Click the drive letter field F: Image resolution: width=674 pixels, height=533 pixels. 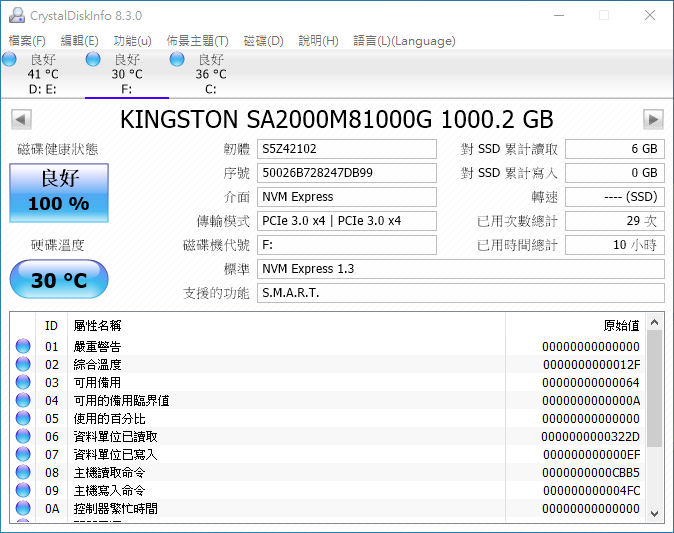[x=347, y=245]
